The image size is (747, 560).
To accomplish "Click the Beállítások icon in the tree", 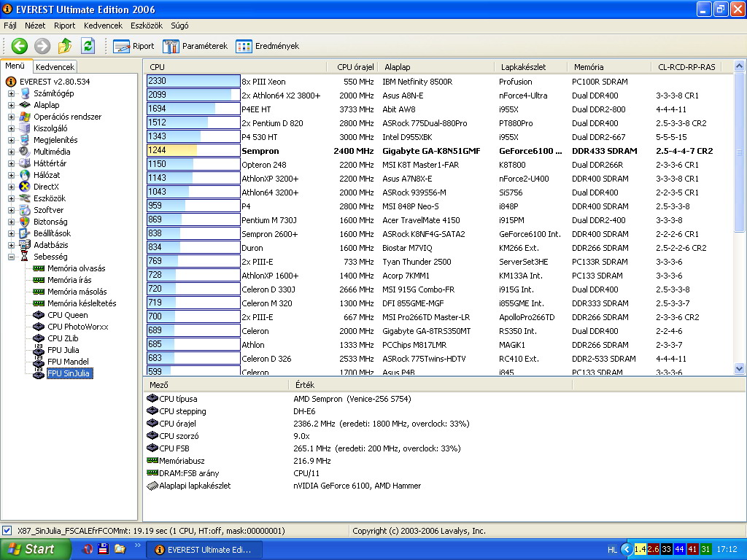I will pyautogui.click(x=25, y=233).
